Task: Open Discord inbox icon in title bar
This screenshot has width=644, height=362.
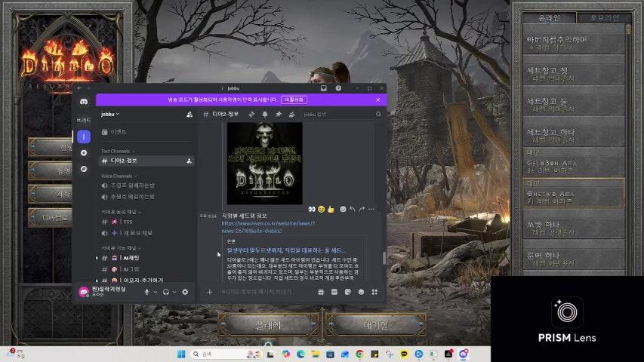Action: point(323,88)
